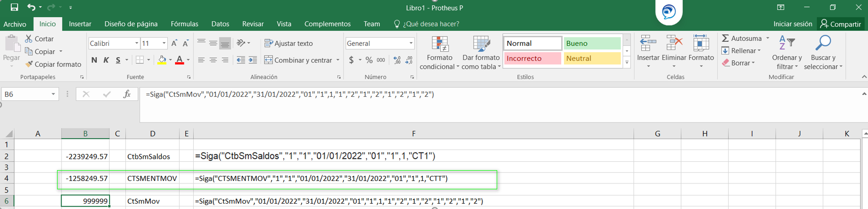The image size is (868, 209).
Task: Align text right
Action: point(225,60)
